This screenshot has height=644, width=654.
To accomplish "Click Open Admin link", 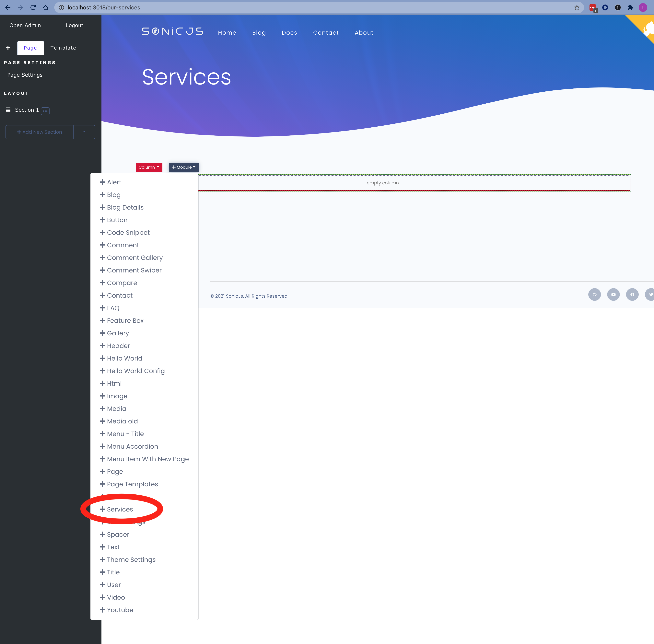I will click(x=25, y=25).
